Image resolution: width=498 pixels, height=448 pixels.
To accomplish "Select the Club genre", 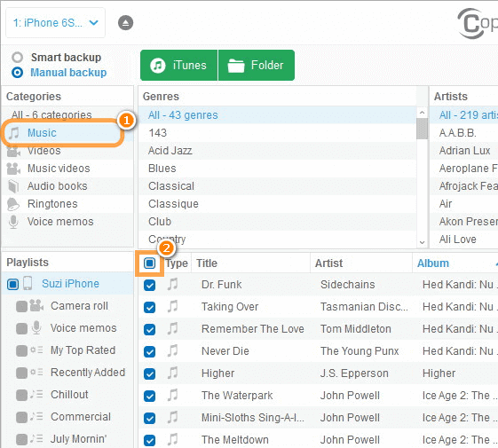I will coord(277,222).
